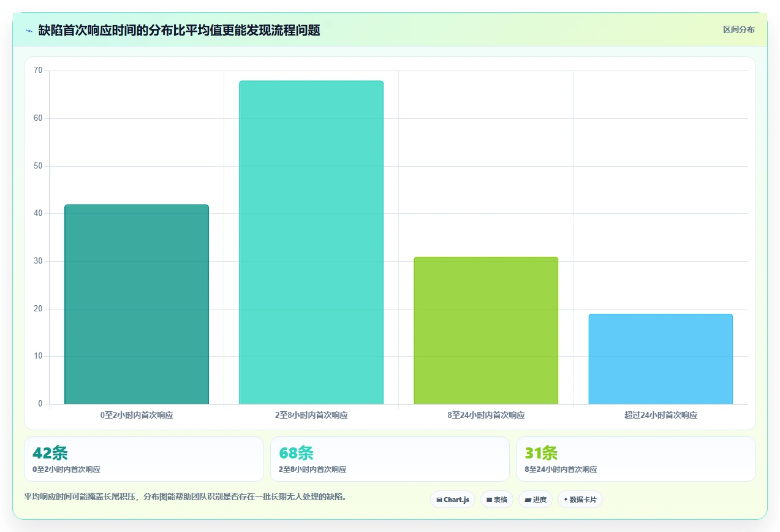The image size is (780, 532).
Task: Click the green 8至24小时 bar
Action: (x=486, y=330)
